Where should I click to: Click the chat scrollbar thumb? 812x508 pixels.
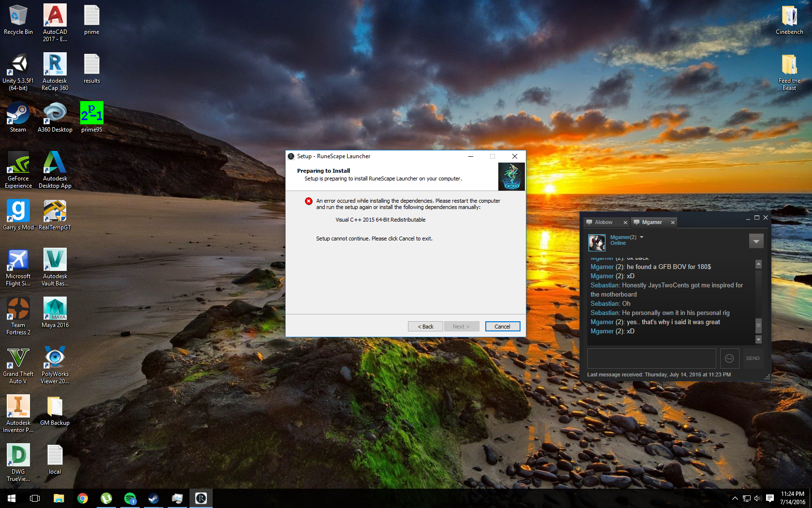click(x=758, y=326)
